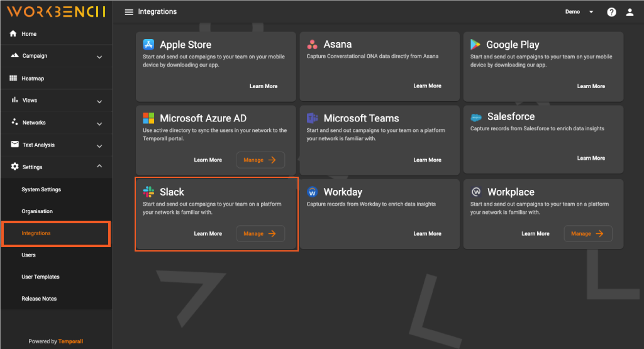Screen dimensions: 644x349
Task: Expand the Views menu chevron
Action: pyautogui.click(x=99, y=101)
